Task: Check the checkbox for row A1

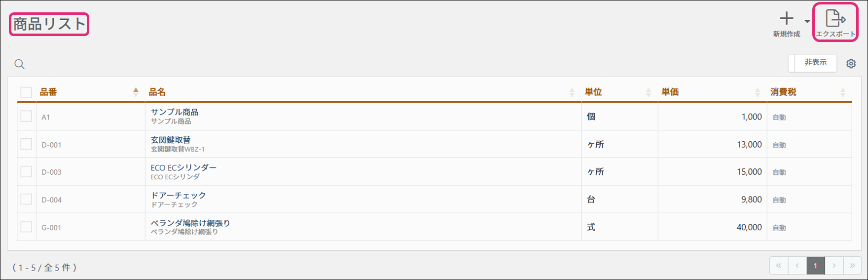Action: click(x=26, y=117)
